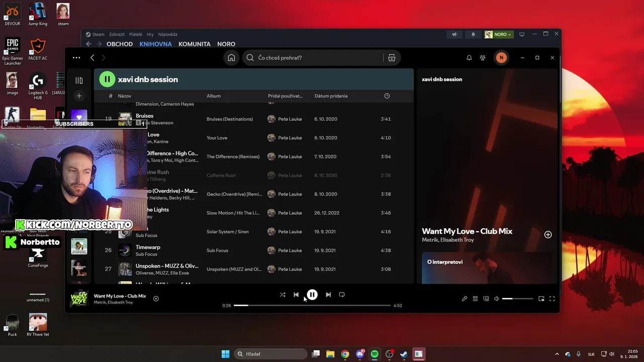Select the Timewarp track row

click(254, 250)
